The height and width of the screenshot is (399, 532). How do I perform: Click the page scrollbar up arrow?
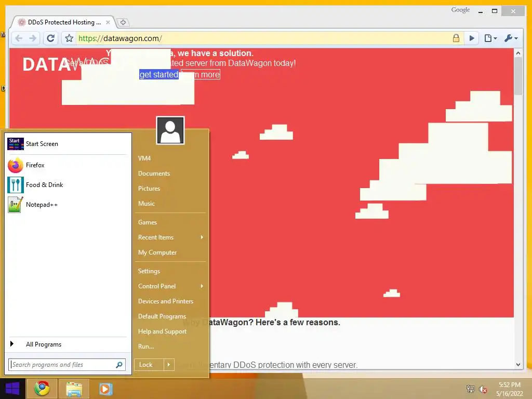pyautogui.click(x=518, y=53)
